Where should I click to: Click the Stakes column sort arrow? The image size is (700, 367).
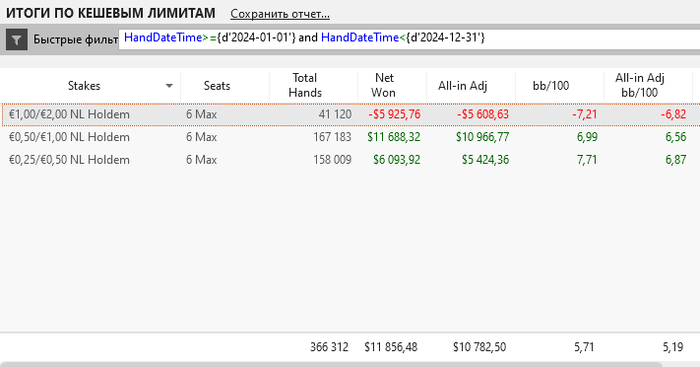pos(169,86)
